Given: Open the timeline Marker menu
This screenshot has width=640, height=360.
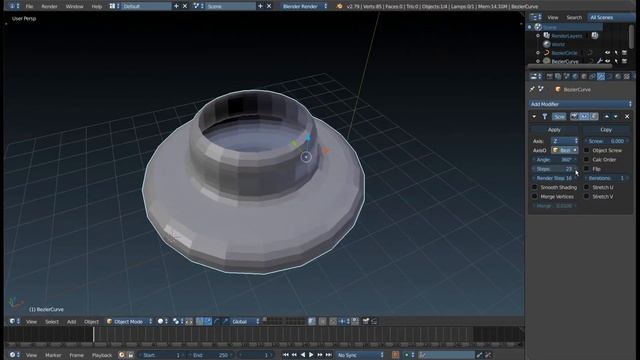Looking at the screenshot, I should click(x=53, y=355).
